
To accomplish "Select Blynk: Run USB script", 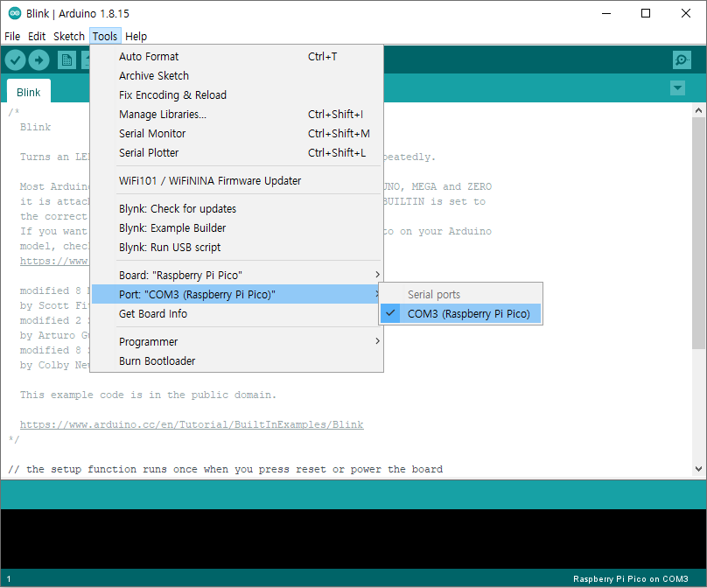I will [x=236, y=248].
